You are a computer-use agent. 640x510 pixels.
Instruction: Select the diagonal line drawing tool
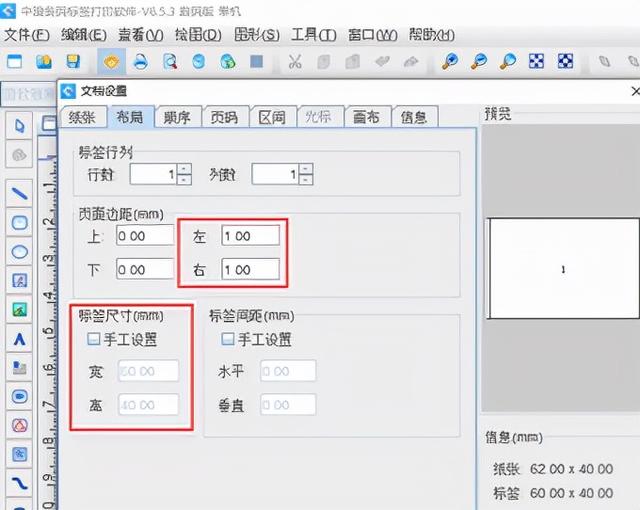click(20, 192)
